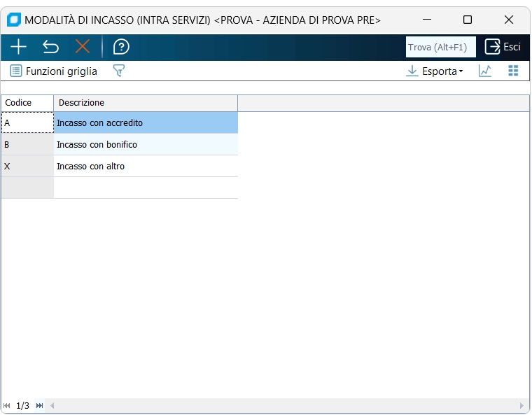Select the row 'Incasso con bonifico'
The image size is (532, 415).
tap(146, 144)
